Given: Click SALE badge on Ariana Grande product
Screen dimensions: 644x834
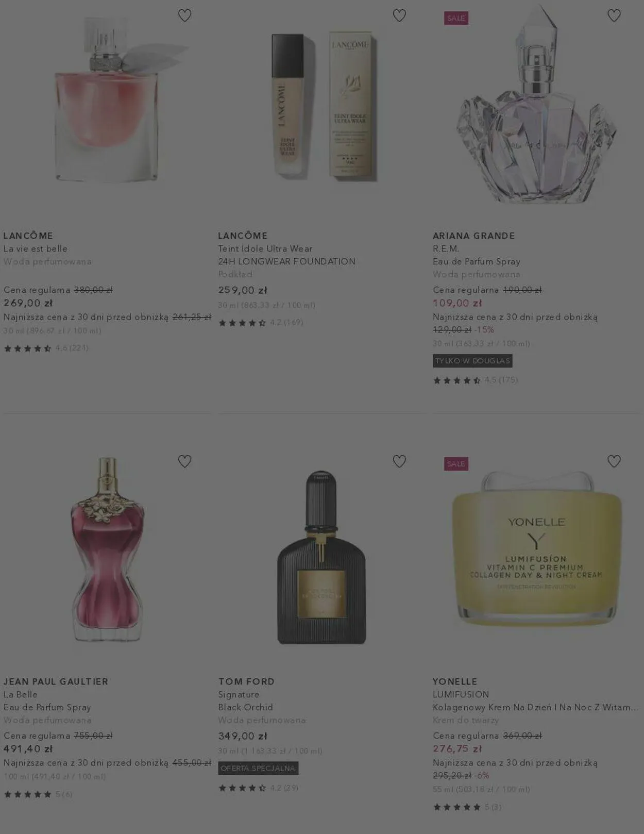Looking at the screenshot, I should (456, 18).
